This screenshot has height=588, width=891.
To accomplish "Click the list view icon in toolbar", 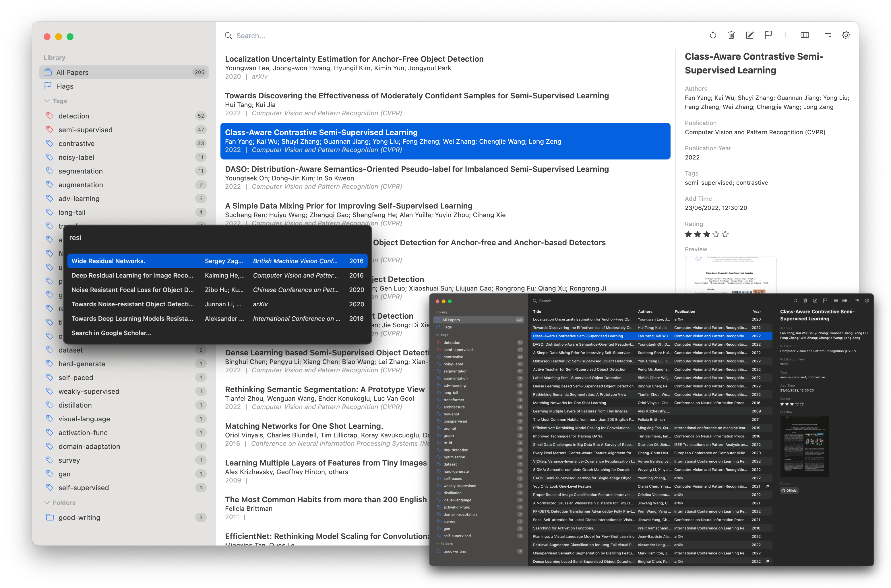I will (787, 36).
